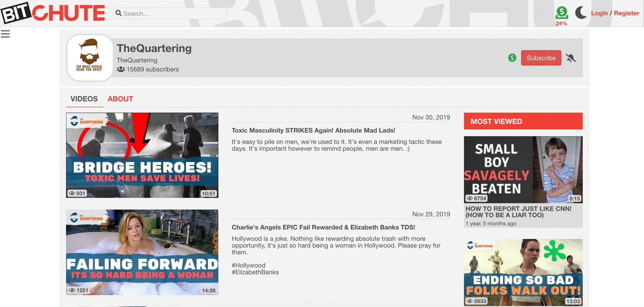Open the Bridge Heroes video thumbnail
This screenshot has height=307, width=644.
142,155
